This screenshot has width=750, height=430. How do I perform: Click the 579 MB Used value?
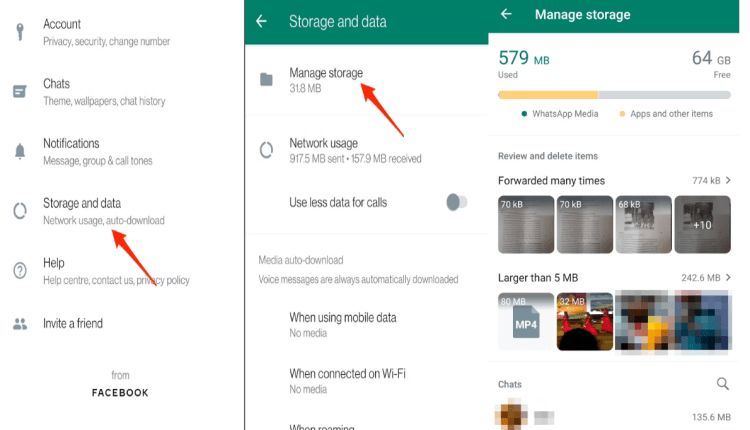coord(524,58)
